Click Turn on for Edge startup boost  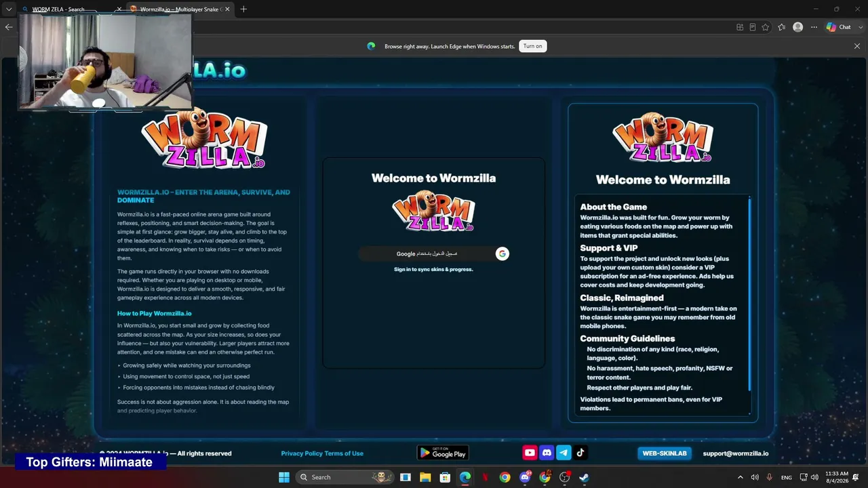click(x=533, y=46)
